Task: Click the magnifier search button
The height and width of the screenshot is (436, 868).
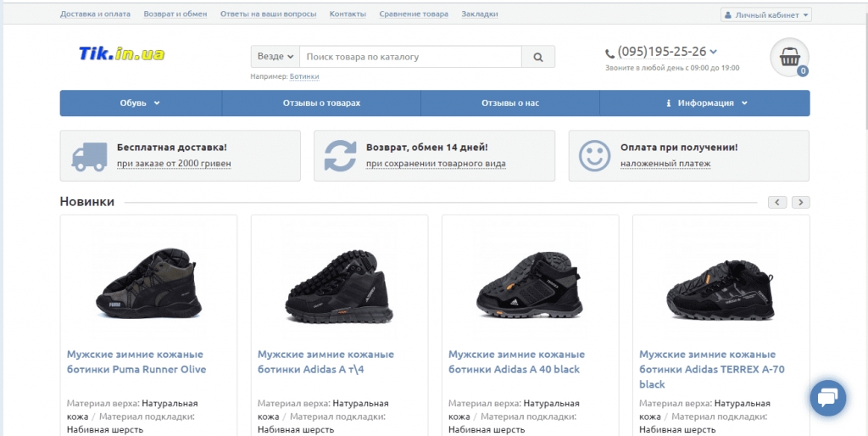Action: 538,57
